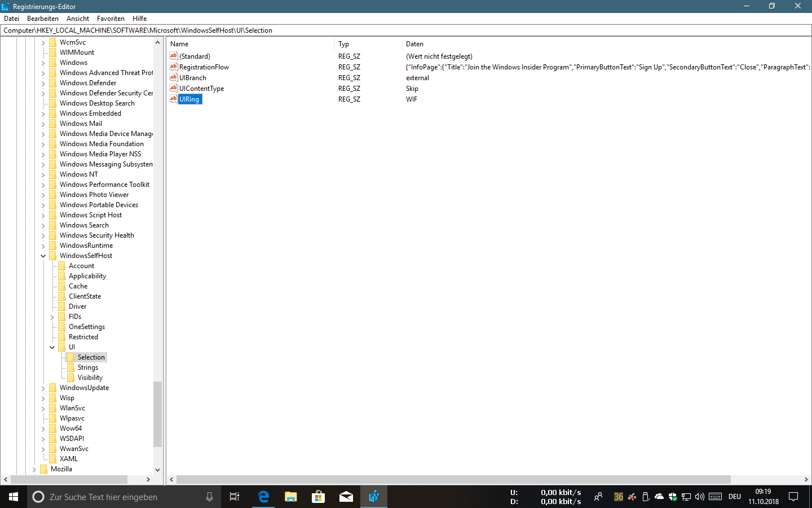Open the Action Center notifications icon
Screen dimensions: 812x508
coord(793,497)
